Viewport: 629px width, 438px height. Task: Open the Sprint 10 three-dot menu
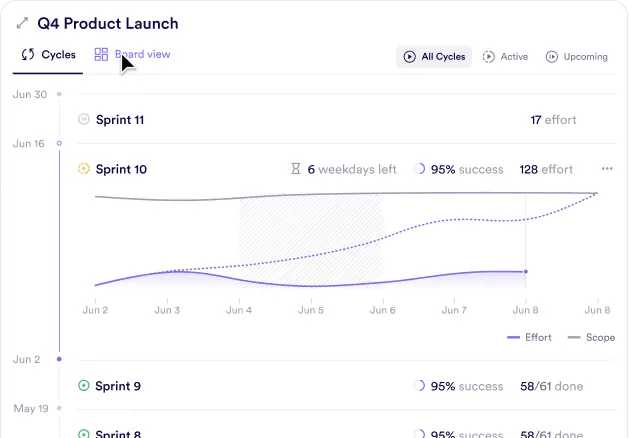point(607,169)
